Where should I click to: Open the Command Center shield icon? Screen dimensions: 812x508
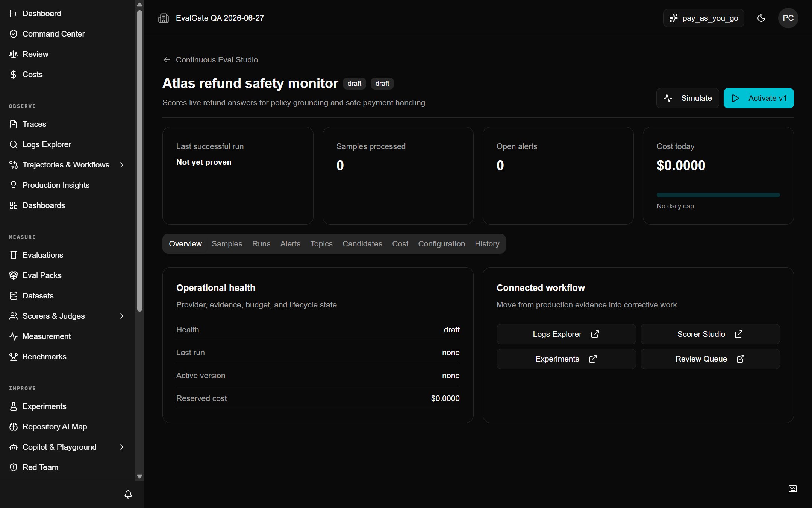pyautogui.click(x=14, y=34)
